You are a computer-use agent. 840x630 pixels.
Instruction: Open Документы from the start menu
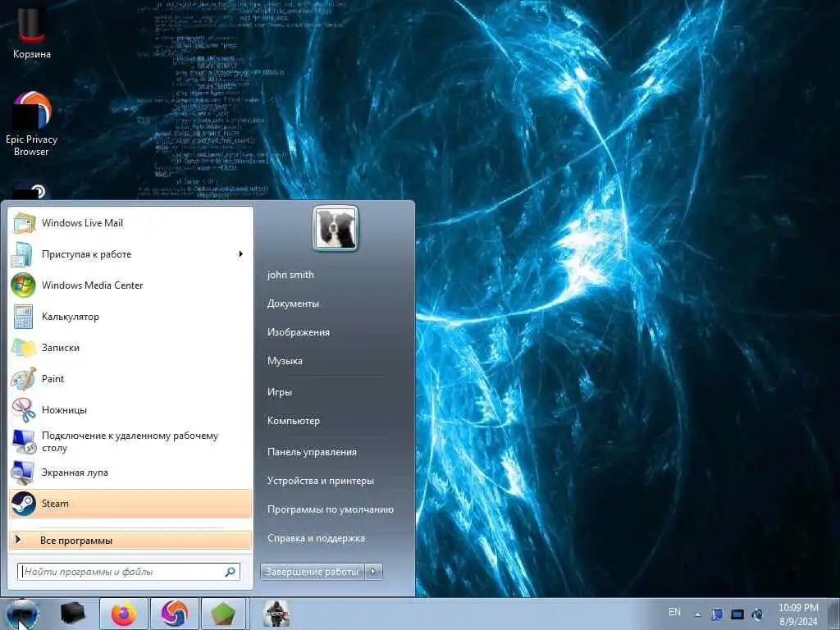point(293,304)
